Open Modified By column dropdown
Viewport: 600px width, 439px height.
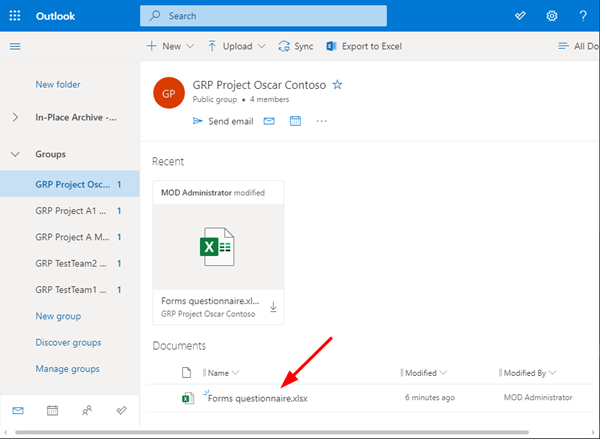(528, 373)
